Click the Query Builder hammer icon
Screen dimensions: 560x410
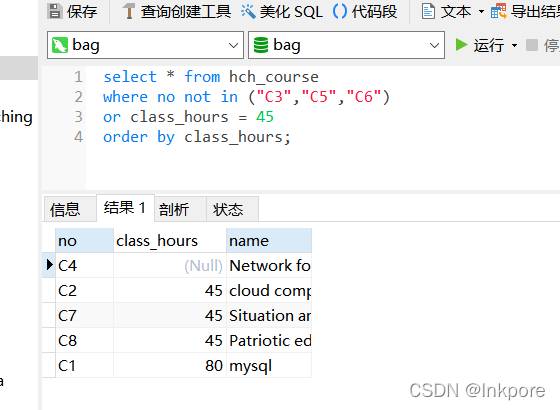click(129, 11)
